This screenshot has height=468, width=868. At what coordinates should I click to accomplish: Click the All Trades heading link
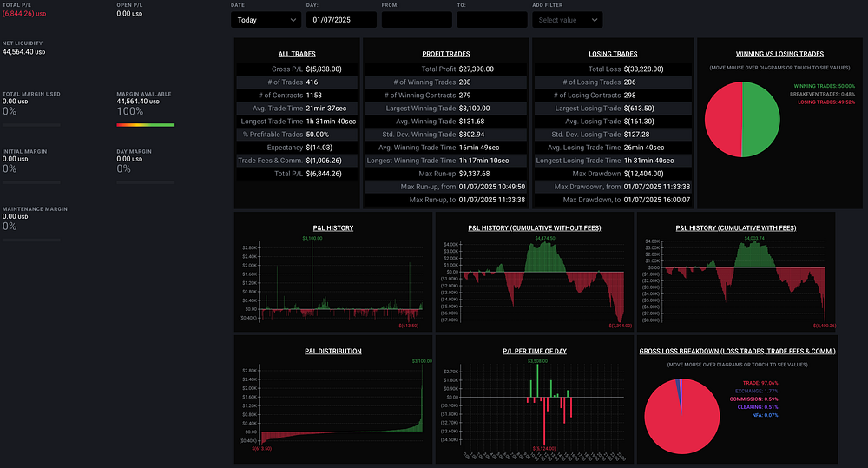[x=297, y=54]
